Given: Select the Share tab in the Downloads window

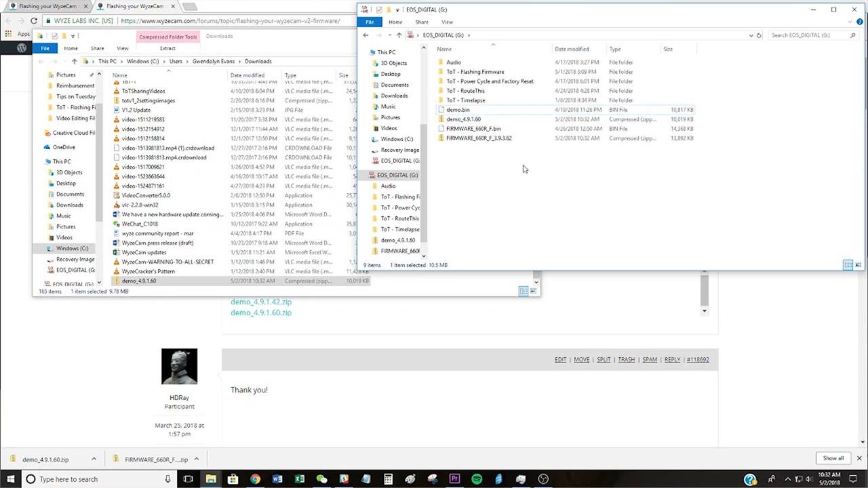Looking at the screenshot, I should (x=98, y=49).
